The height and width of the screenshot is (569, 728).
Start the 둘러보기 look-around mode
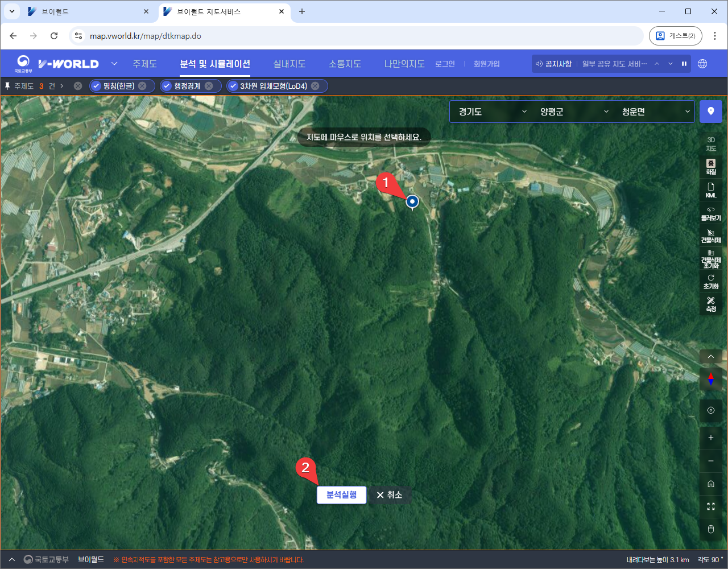point(710,213)
